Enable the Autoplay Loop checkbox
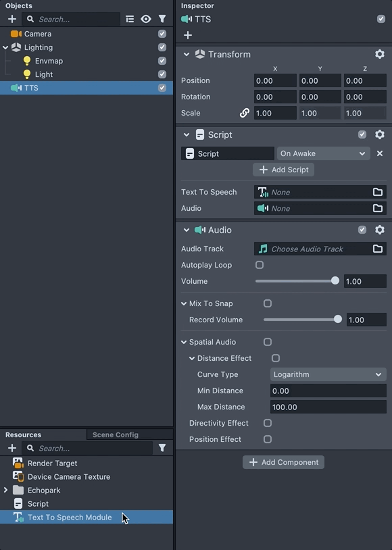Image resolution: width=392 pixels, height=550 pixels. (260, 265)
